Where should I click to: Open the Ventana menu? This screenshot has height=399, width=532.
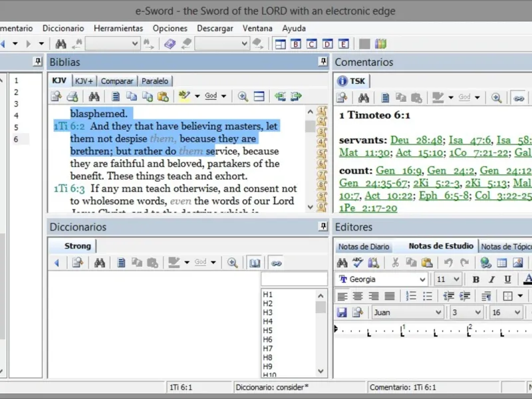pos(257,28)
